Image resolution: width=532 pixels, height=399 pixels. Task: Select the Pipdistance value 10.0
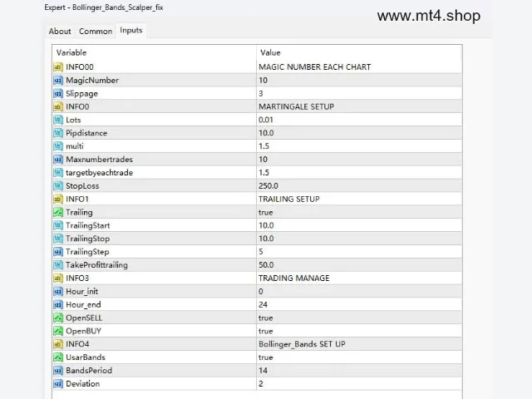[x=266, y=133]
